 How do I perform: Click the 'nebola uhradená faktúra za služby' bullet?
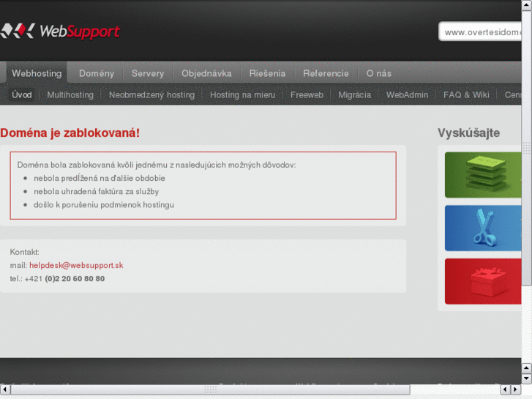point(96,192)
